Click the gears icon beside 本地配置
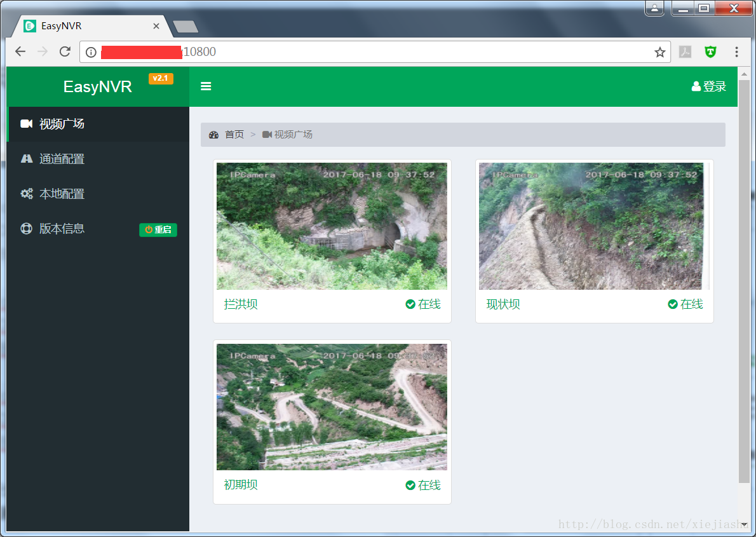This screenshot has width=756, height=537. click(27, 193)
